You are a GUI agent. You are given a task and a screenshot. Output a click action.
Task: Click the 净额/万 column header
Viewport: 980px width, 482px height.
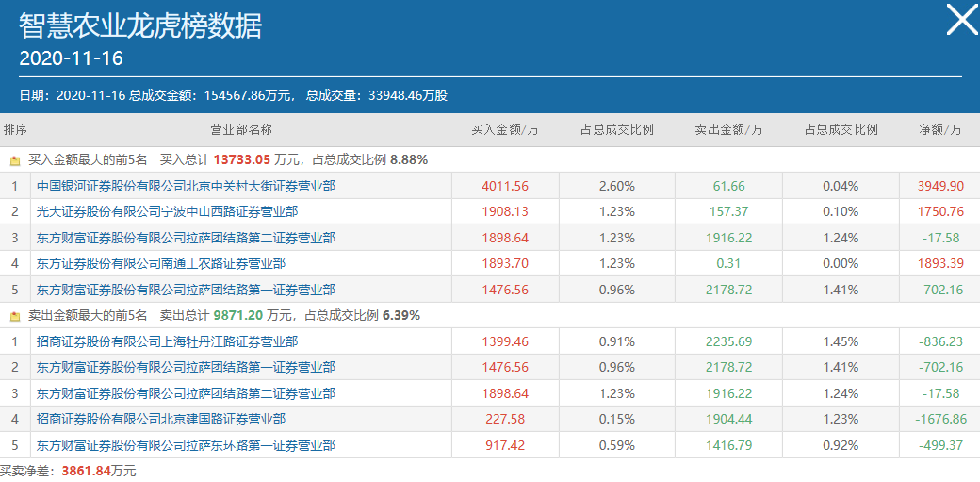[x=940, y=129]
